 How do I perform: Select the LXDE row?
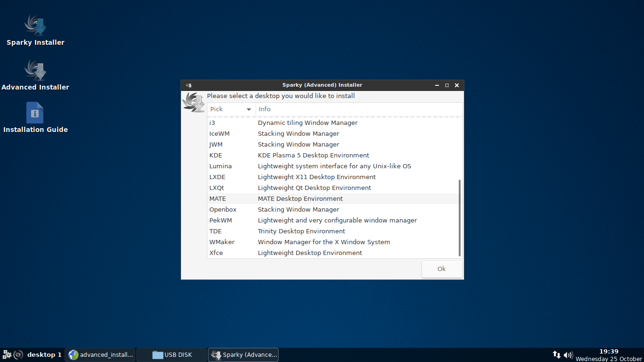click(x=332, y=177)
